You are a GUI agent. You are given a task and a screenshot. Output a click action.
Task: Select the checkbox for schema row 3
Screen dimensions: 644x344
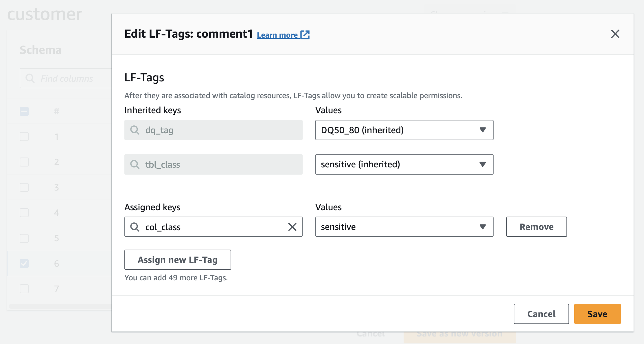24,187
